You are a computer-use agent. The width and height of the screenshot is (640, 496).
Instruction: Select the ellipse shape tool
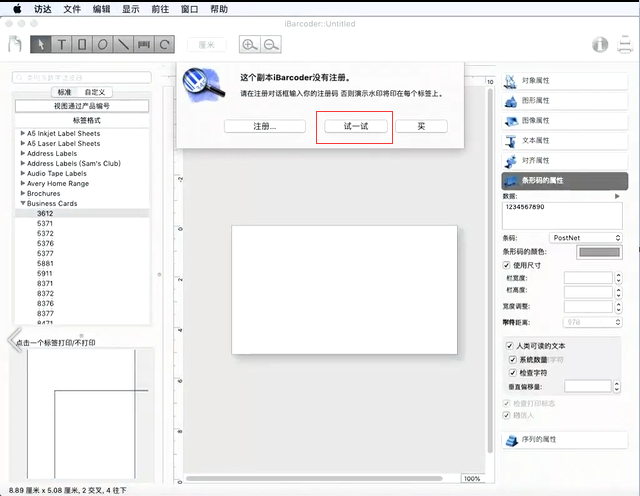(x=102, y=44)
